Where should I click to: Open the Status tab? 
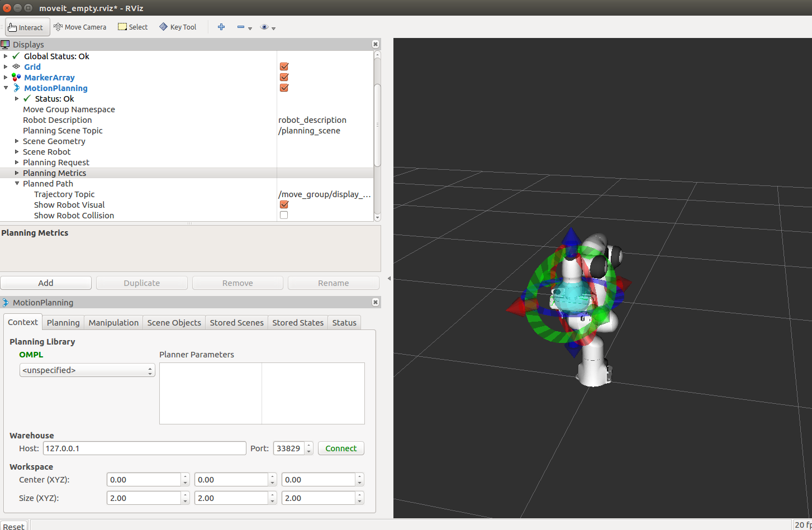pyautogui.click(x=344, y=323)
